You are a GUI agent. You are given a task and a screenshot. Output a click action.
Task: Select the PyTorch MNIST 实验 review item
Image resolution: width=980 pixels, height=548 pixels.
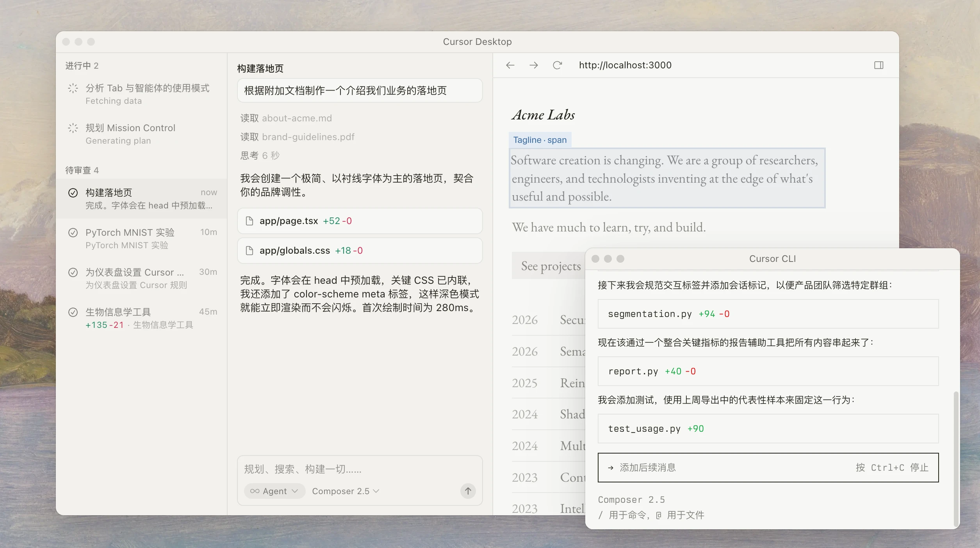coord(141,238)
